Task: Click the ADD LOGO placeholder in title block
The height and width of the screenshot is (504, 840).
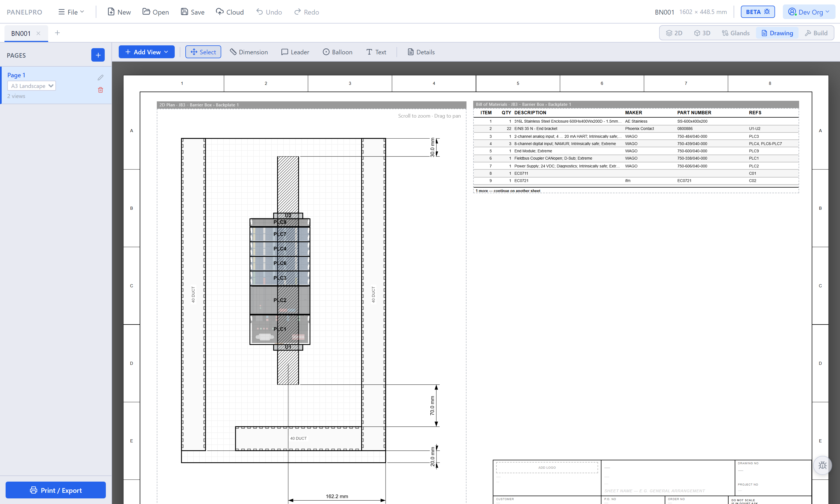Action: (x=547, y=468)
